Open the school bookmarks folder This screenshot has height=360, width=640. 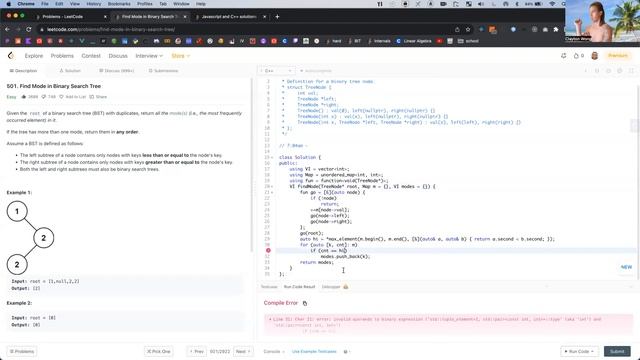point(469,41)
